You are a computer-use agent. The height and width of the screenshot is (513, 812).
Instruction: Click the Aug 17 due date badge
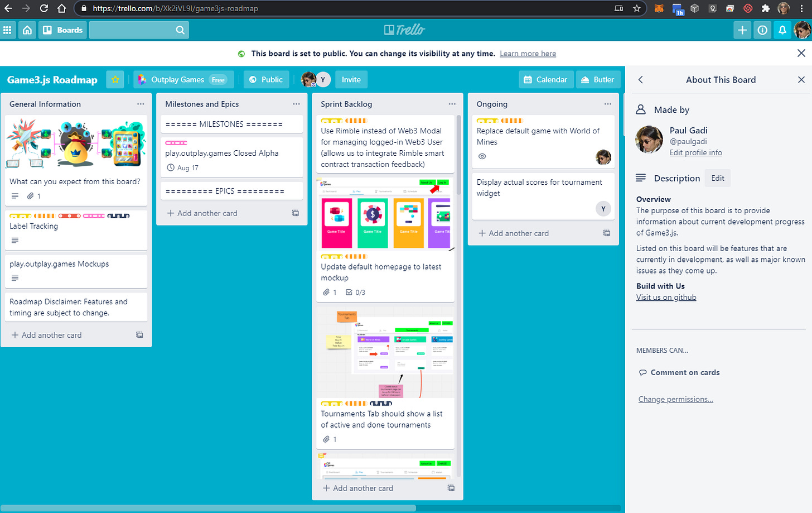182,168
